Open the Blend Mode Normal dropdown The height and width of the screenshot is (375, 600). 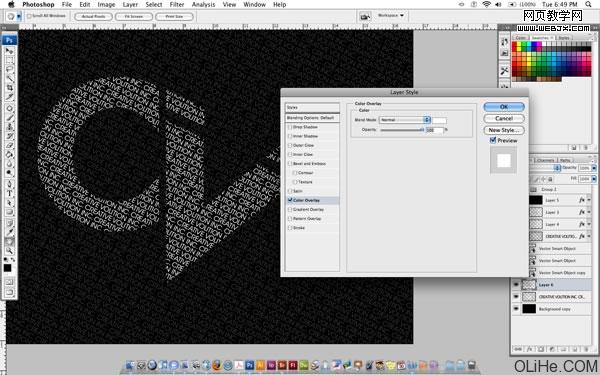click(x=405, y=120)
